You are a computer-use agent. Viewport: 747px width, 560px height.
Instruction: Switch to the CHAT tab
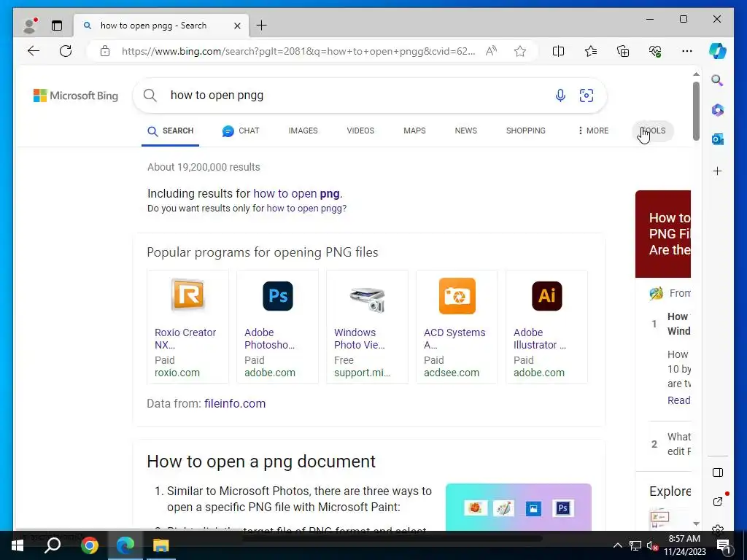coord(241,131)
